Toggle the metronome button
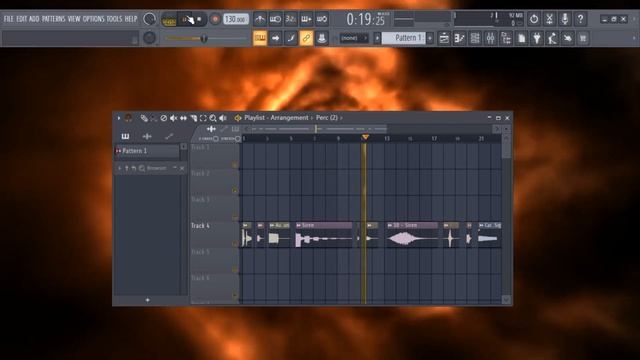640x360 pixels. tap(260, 19)
